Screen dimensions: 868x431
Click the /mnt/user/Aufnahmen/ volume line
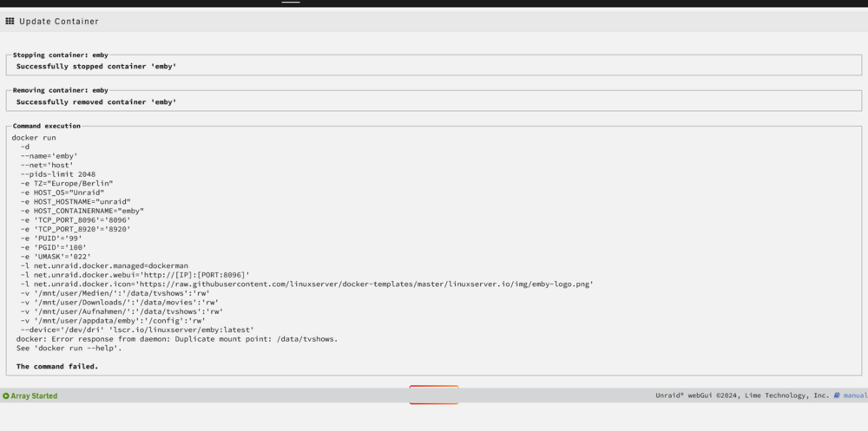[x=122, y=311]
